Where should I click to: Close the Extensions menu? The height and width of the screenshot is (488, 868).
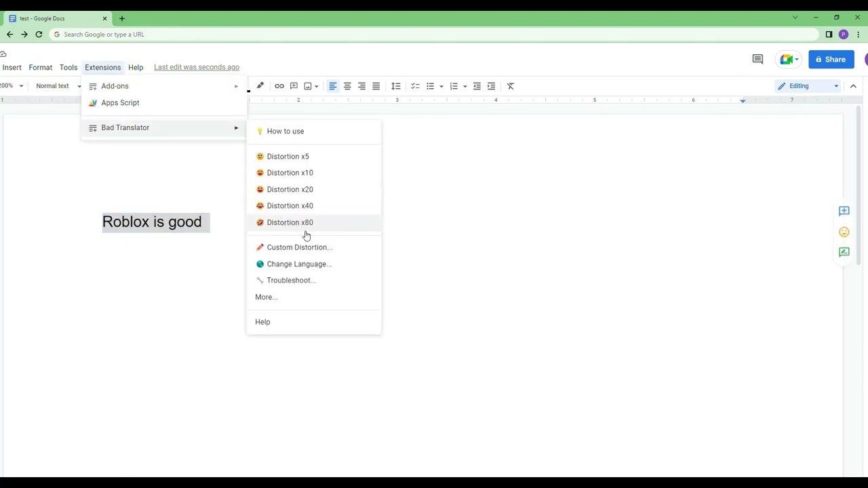[x=102, y=67]
